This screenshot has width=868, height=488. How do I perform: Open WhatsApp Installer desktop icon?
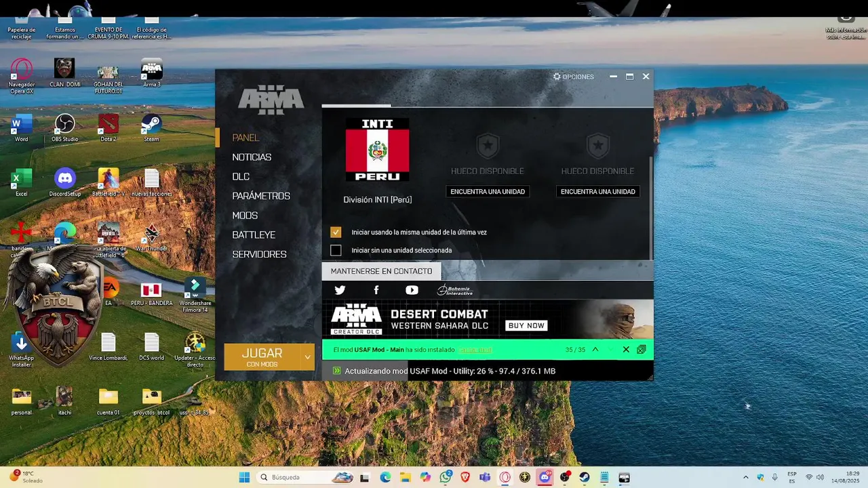pyautogui.click(x=22, y=350)
